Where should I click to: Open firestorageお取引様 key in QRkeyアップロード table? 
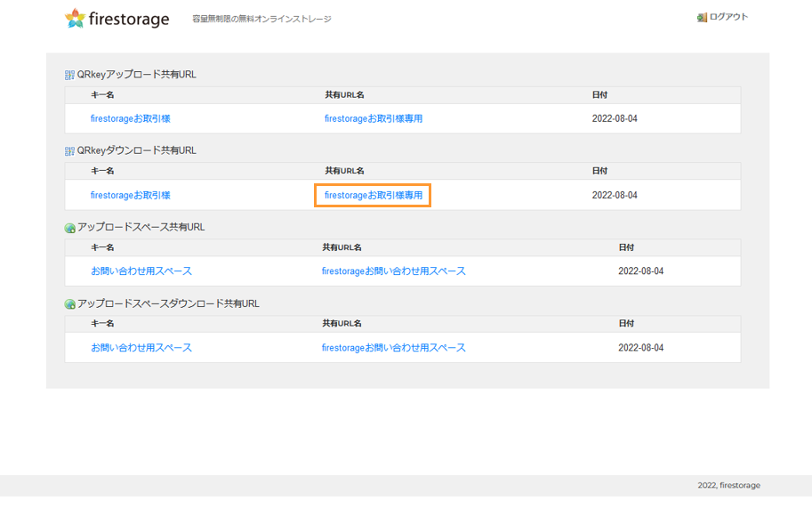tap(131, 118)
